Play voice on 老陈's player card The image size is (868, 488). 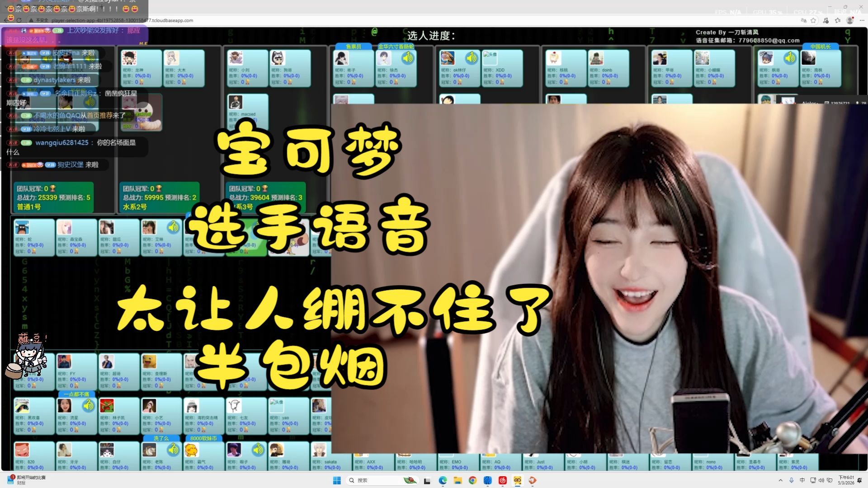click(173, 450)
